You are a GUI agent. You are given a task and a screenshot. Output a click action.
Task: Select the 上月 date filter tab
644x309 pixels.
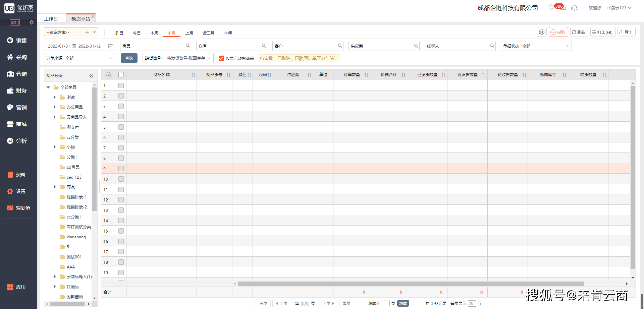tap(189, 33)
